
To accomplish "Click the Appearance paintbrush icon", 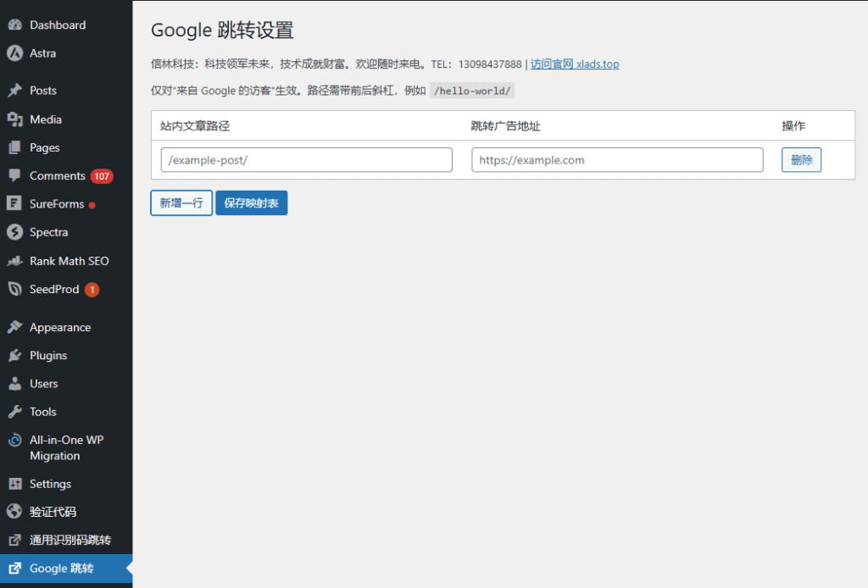I will click(15, 327).
